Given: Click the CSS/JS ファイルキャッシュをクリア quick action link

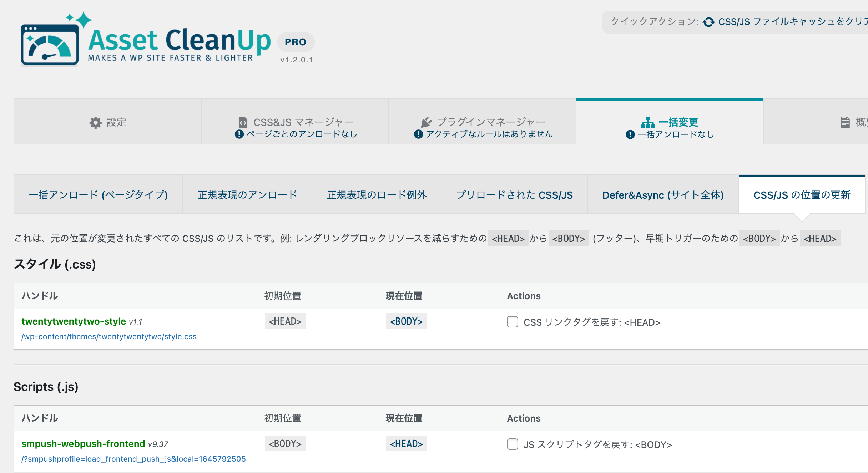Looking at the screenshot, I should tap(793, 22).
